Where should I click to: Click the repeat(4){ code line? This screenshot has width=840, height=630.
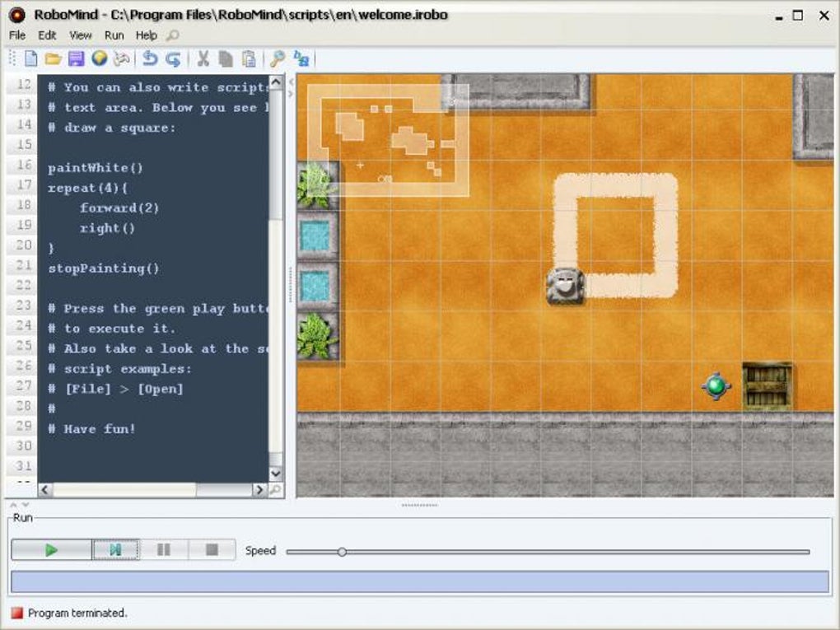[x=88, y=188]
